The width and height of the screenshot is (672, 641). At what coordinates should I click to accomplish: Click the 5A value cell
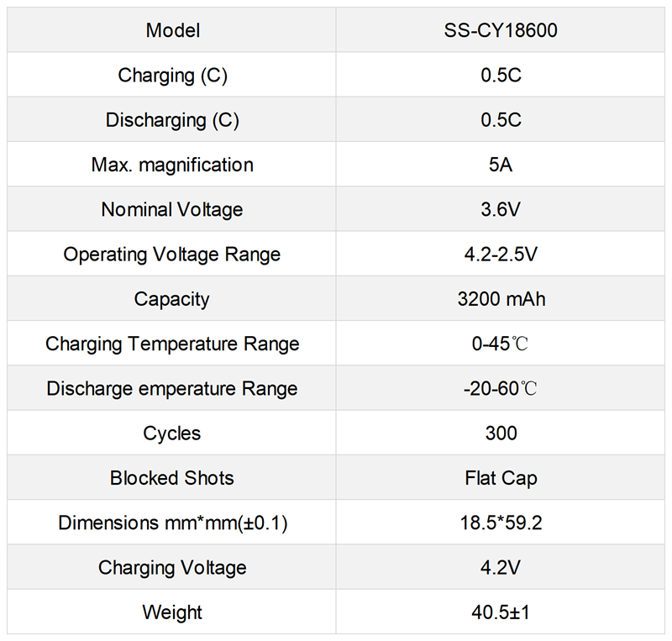pos(501,165)
